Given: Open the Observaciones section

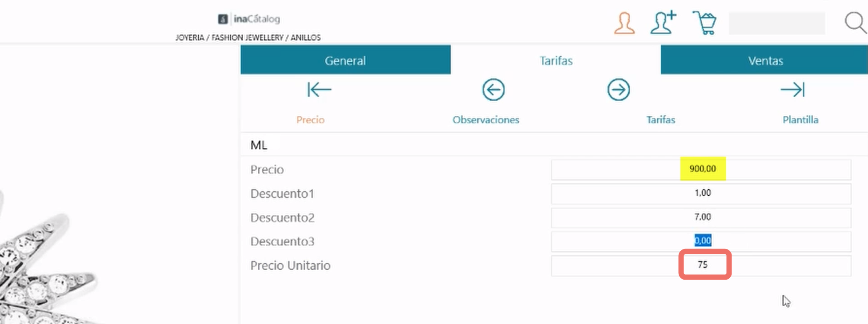Looking at the screenshot, I should point(486,120).
